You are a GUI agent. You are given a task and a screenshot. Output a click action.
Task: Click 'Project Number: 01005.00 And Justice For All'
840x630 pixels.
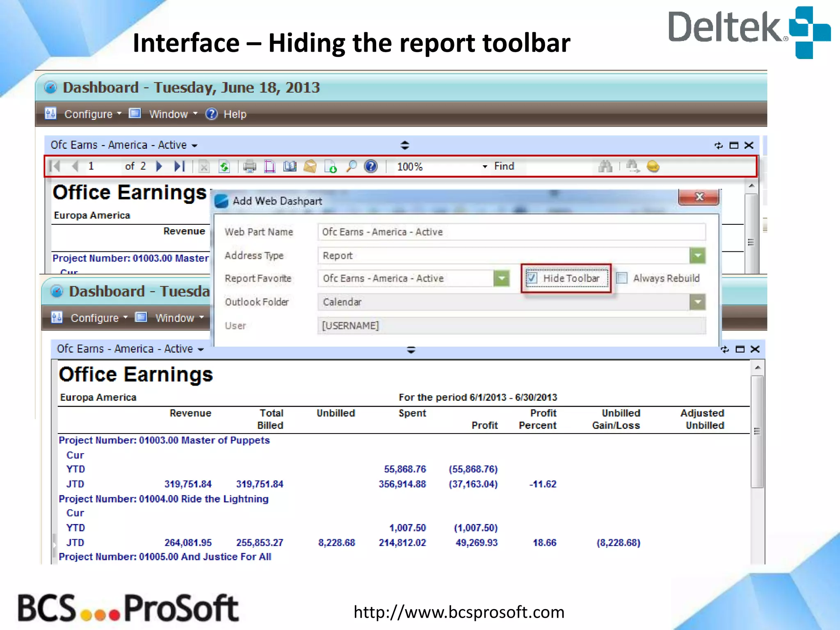click(x=165, y=557)
